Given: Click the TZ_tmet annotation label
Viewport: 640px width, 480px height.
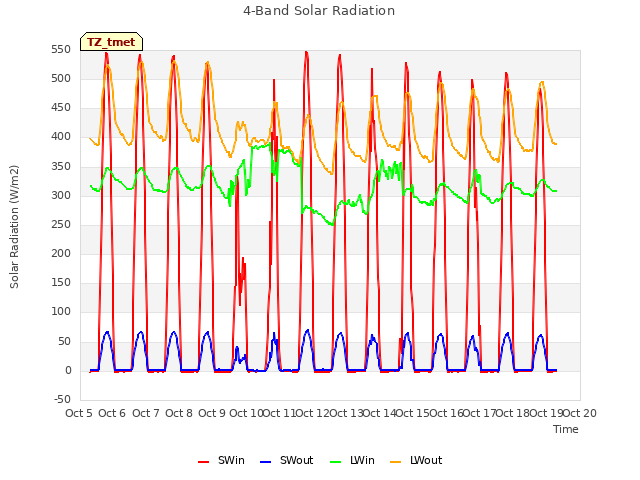Looking at the screenshot, I should tap(111, 42).
